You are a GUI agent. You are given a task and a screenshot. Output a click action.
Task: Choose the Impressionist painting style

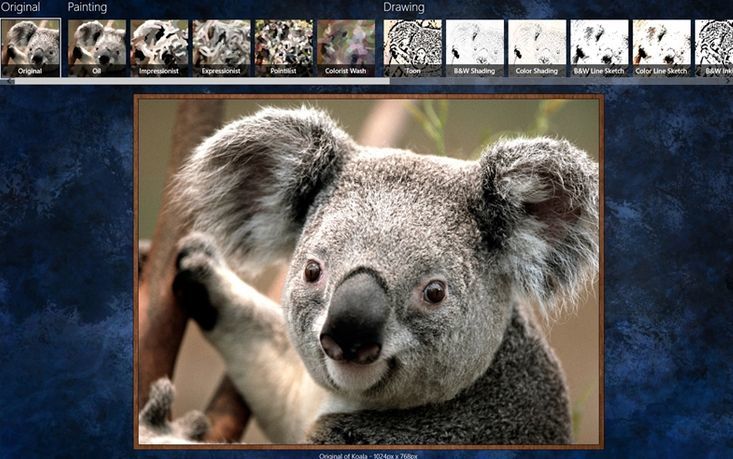[x=159, y=48]
